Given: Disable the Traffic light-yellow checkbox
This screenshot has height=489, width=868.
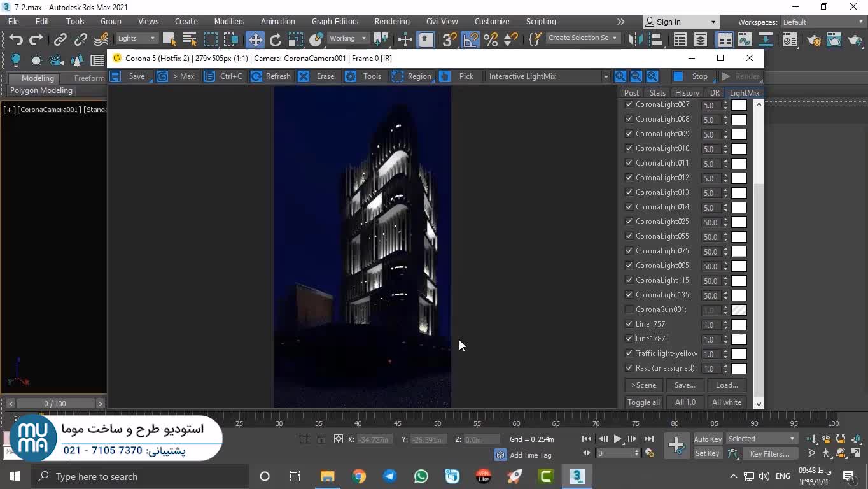Looking at the screenshot, I should coord(629,353).
